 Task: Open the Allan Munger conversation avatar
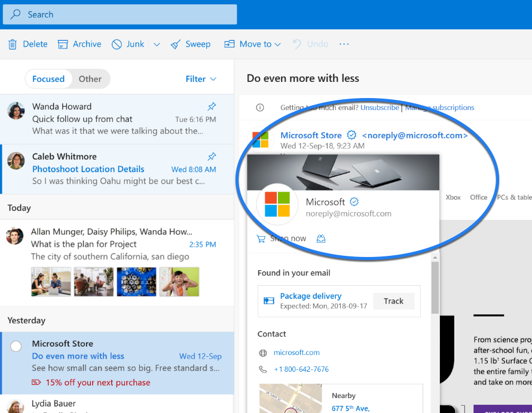coord(14,236)
